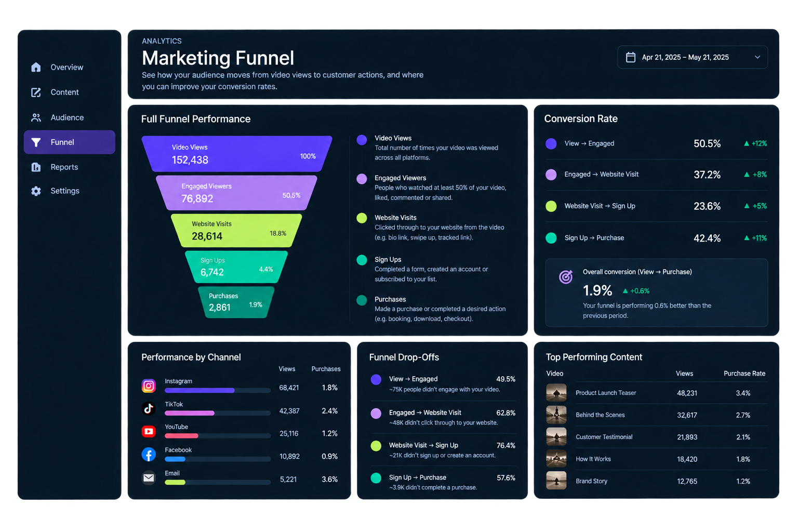798x532 pixels.
Task: Click the Settings gear icon
Action: click(36, 191)
